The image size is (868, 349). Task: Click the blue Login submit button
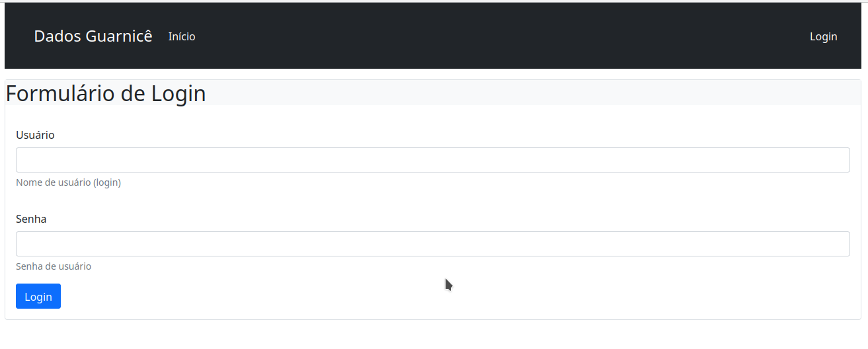pos(38,296)
